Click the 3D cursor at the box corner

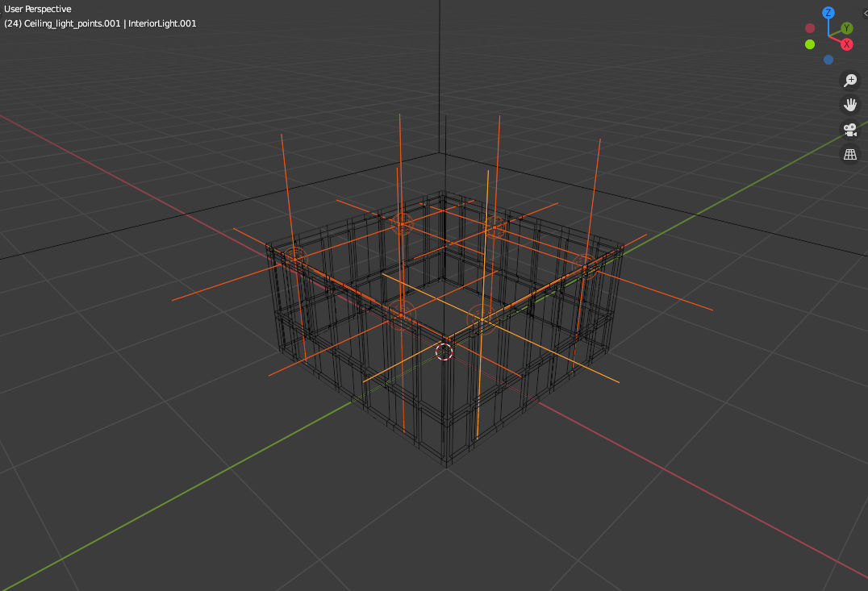tap(444, 352)
